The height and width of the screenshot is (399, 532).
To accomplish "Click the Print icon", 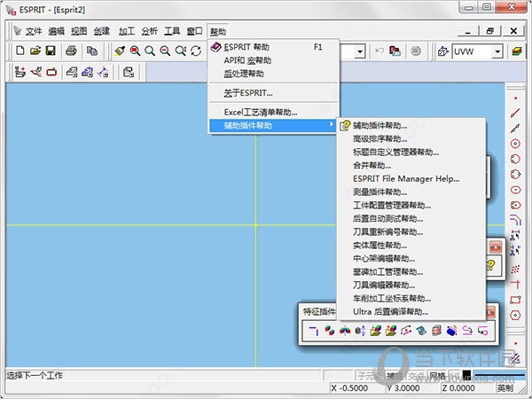I will click(x=71, y=51).
